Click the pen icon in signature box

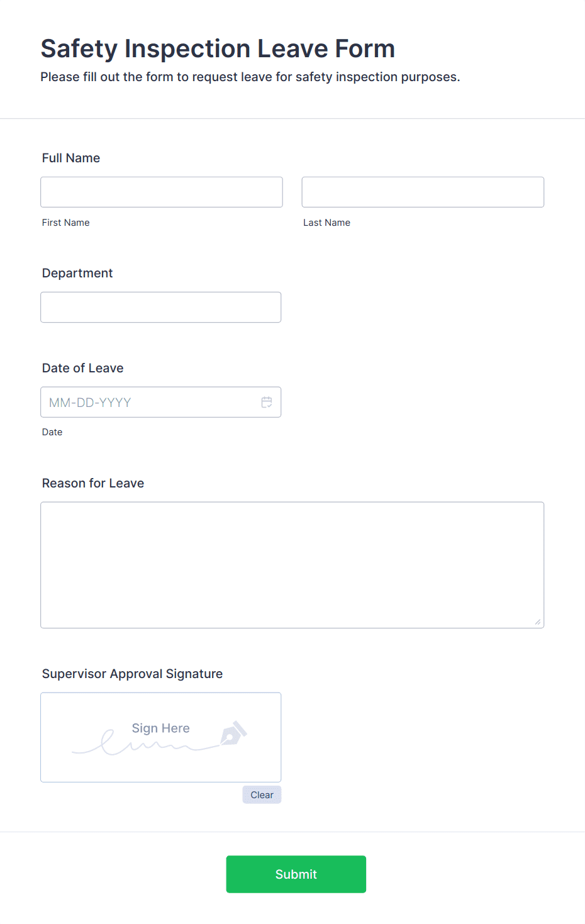click(x=233, y=733)
